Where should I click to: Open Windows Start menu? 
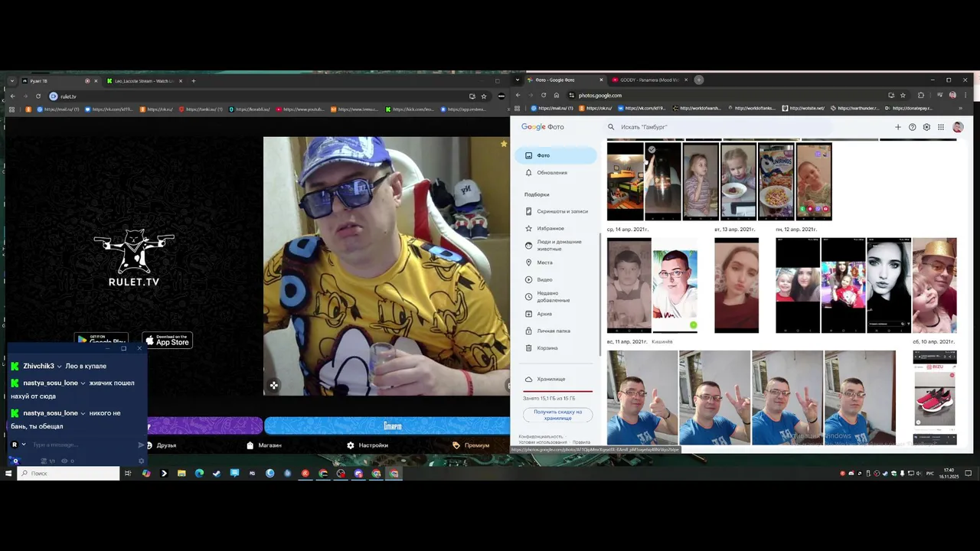coord(8,474)
